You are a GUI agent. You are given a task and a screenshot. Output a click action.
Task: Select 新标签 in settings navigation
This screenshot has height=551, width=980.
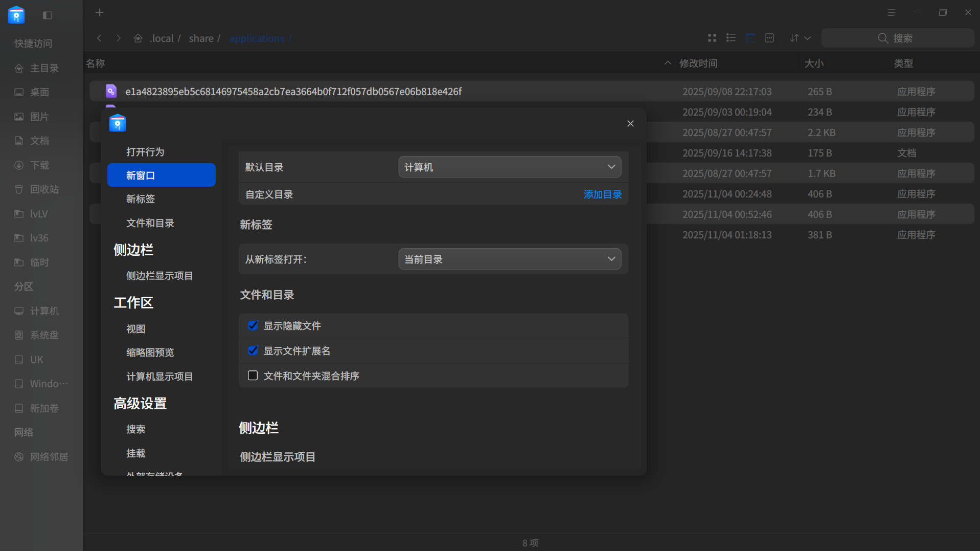tap(141, 199)
